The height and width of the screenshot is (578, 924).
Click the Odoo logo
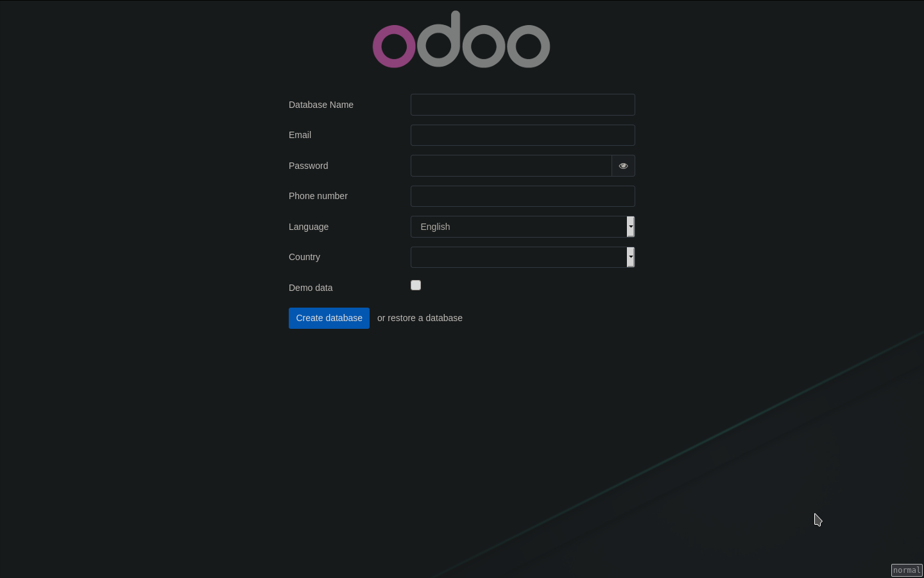click(x=461, y=39)
